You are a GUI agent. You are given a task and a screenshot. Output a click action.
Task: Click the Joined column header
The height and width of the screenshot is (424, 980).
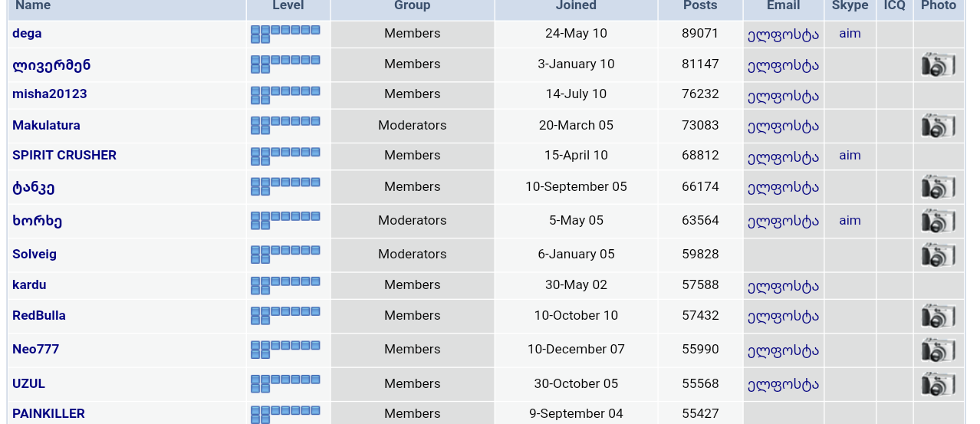(576, 6)
